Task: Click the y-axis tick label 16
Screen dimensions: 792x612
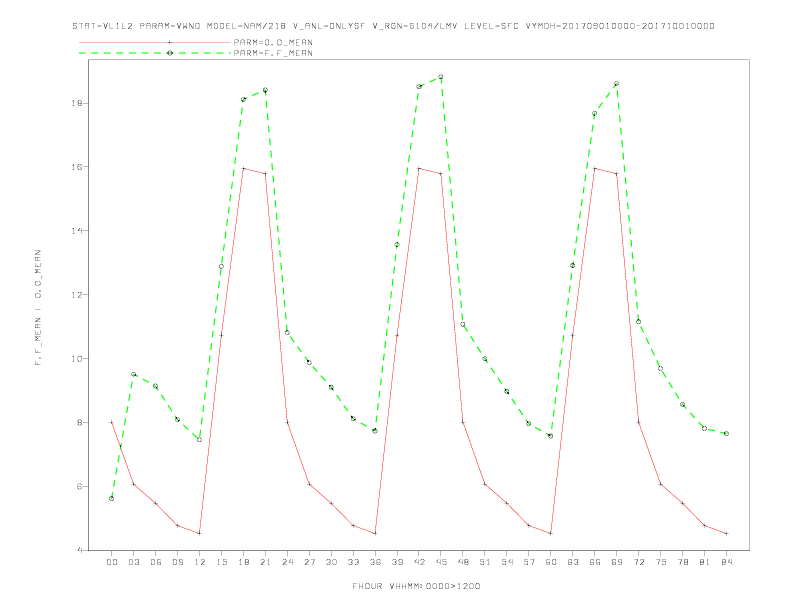Action: (x=77, y=167)
